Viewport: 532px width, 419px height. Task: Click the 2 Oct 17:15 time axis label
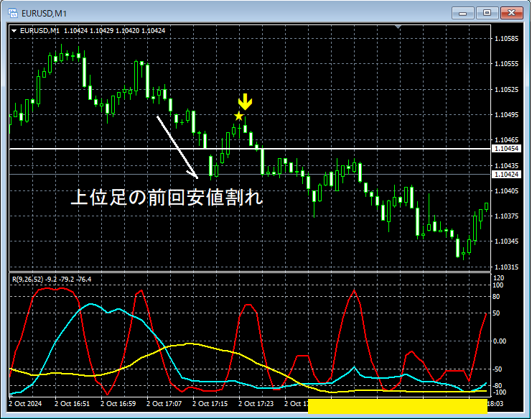[x=210, y=404]
